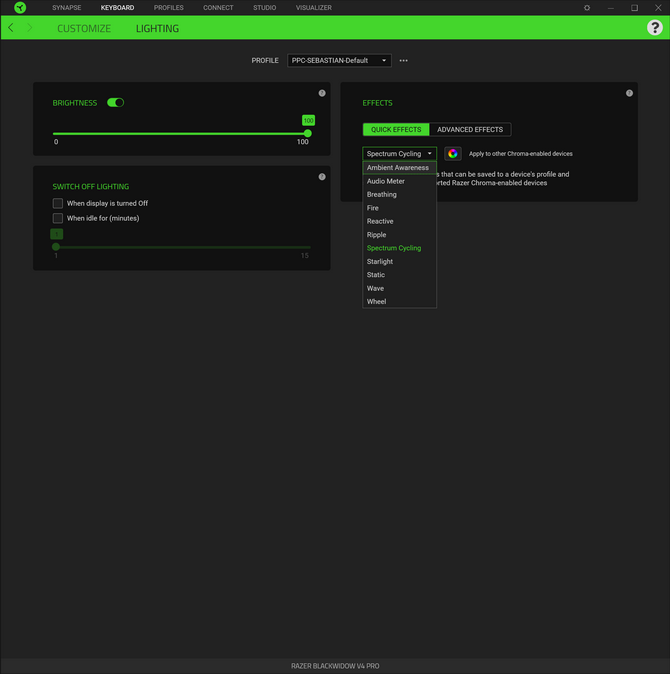The height and width of the screenshot is (674, 670).
Task: Click the brightness value 100 tooltip
Action: pos(308,120)
